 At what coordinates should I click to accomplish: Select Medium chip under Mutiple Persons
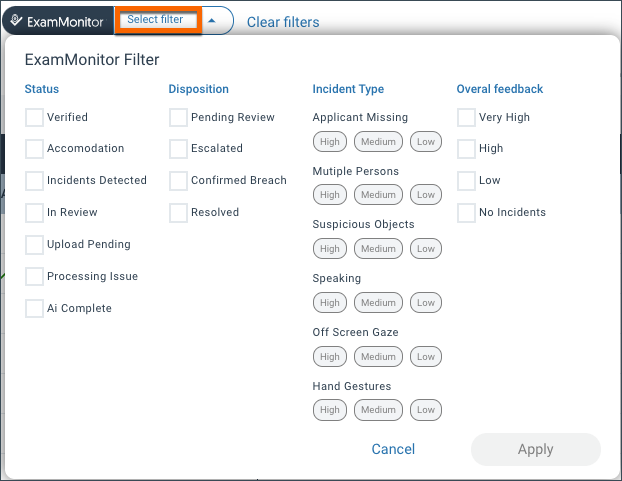coord(378,195)
